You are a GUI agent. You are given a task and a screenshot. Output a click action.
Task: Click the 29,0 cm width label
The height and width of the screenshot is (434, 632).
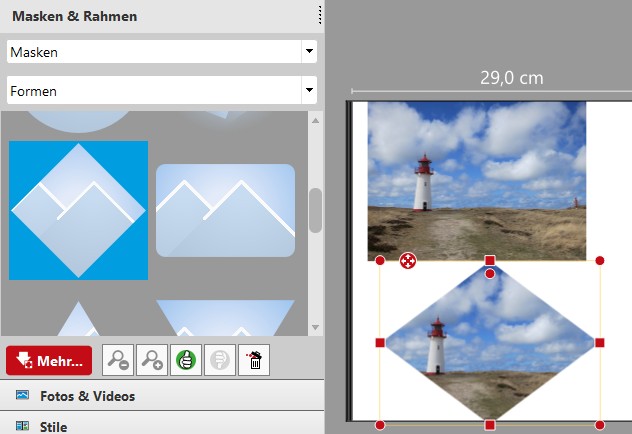click(x=512, y=77)
